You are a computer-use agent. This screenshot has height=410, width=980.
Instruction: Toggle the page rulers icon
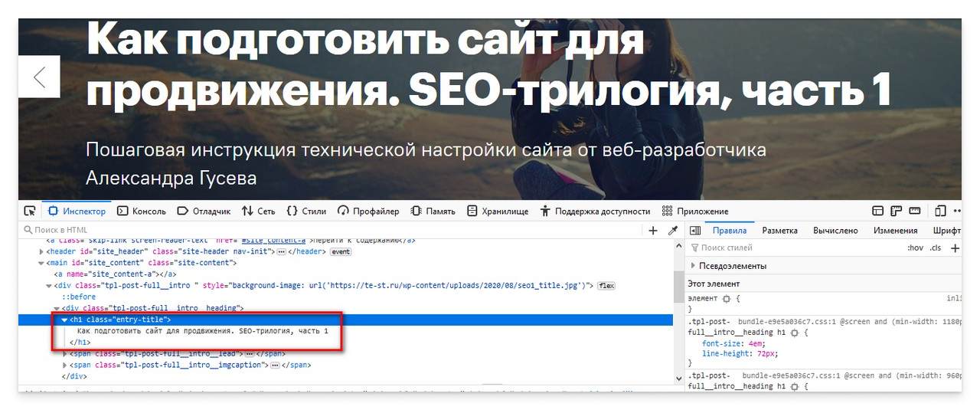(x=895, y=212)
